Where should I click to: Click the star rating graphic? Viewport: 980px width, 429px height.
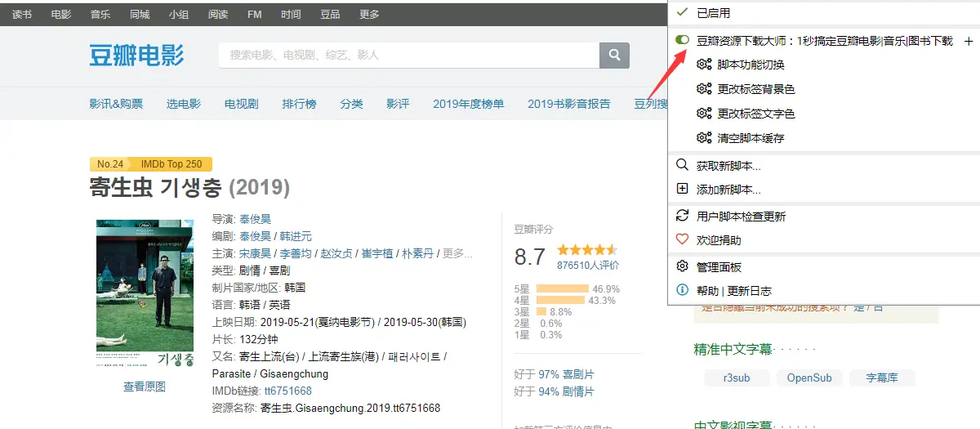click(586, 250)
